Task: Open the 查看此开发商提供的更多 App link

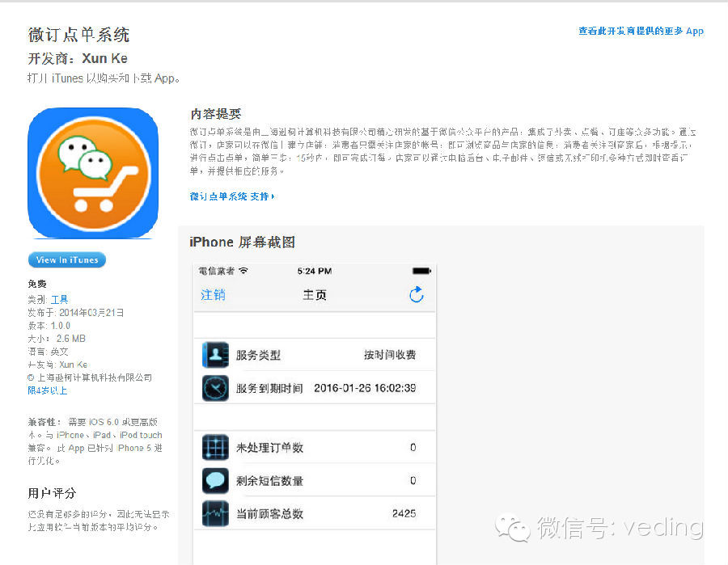Action: pyautogui.click(x=641, y=31)
